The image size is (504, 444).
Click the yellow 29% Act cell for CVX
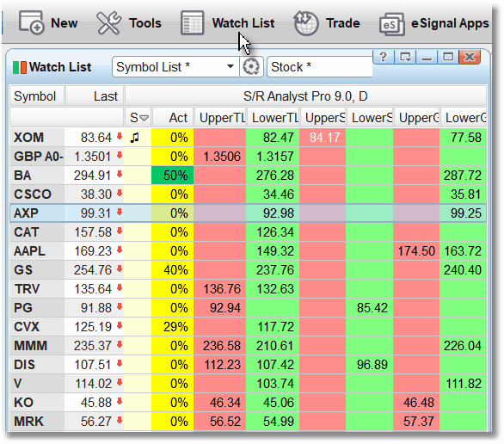(x=173, y=327)
